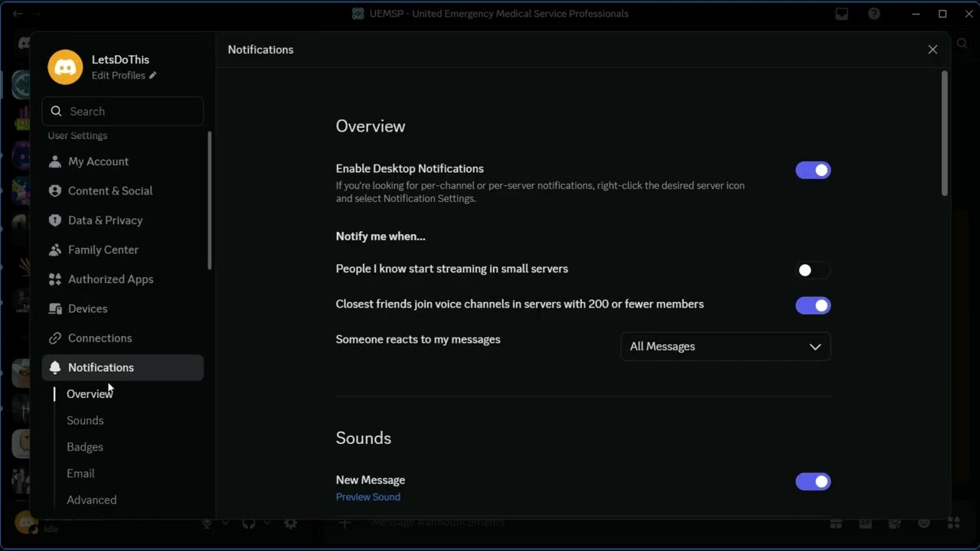Click the User Settings sidebar header
Viewport: 980px width, 551px height.
[77, 135]
